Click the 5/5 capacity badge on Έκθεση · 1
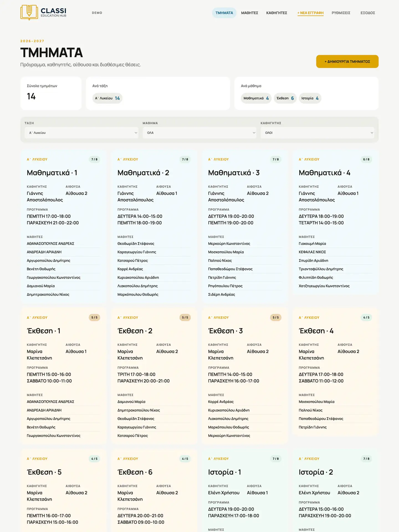 coord(94,318)
